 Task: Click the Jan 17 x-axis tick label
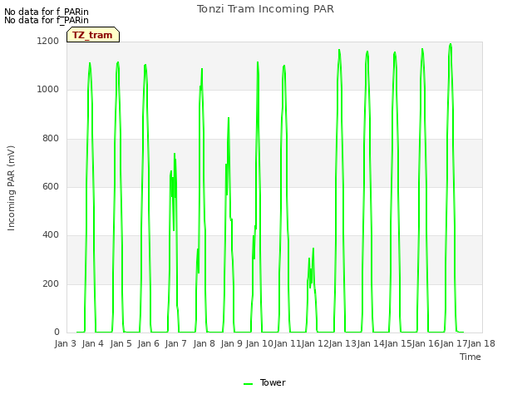click(454, 343)
